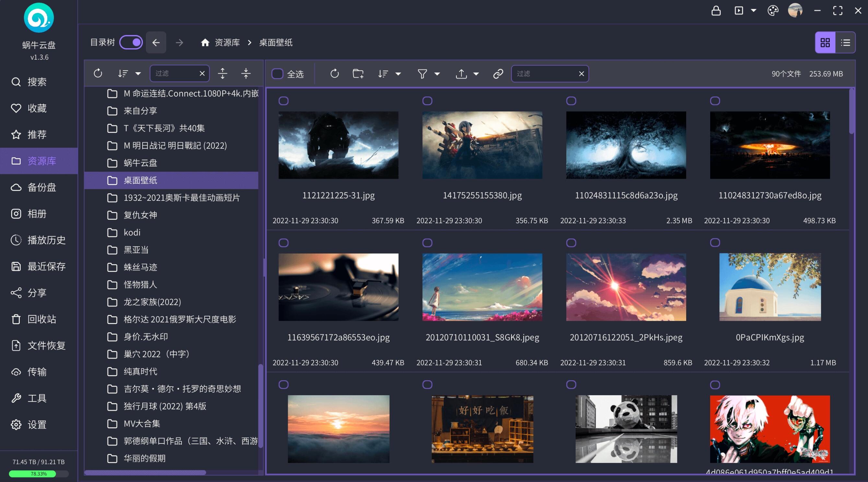The height and width of the screenshot is (482, 868).
Task: Click the file sort order icon
Action: click(383, 74)
